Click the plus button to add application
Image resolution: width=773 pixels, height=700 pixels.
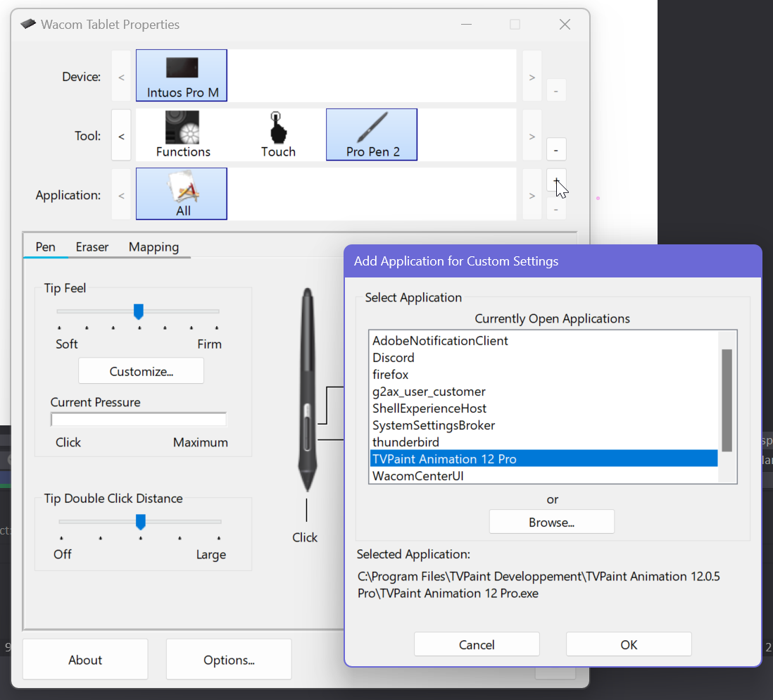[x=556, y=180]
